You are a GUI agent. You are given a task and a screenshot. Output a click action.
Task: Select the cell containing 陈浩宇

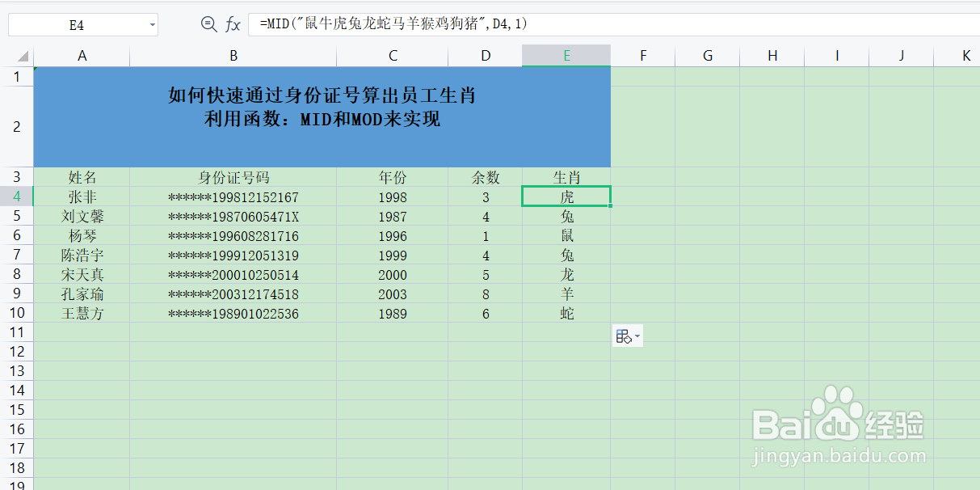82,255
